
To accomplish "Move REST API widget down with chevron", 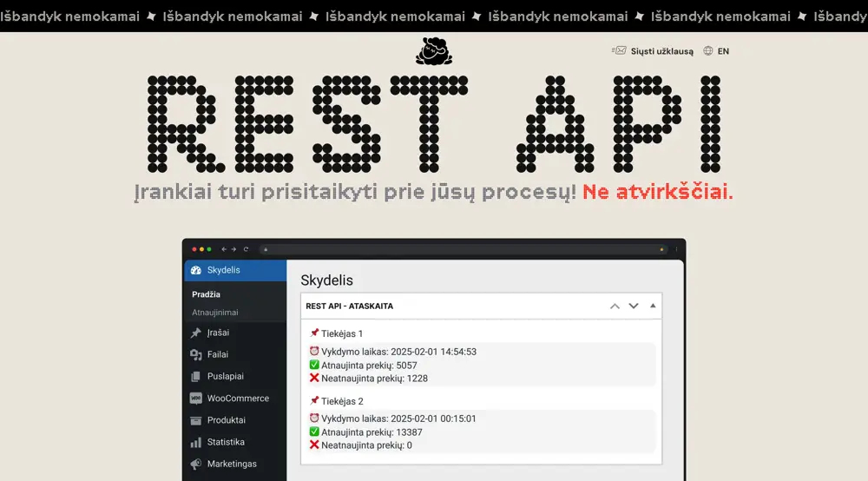I will coord(634,306).
